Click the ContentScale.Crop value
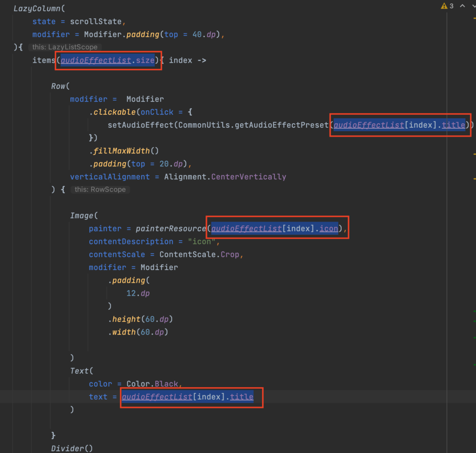476x453 pixels. coord(201,255)
